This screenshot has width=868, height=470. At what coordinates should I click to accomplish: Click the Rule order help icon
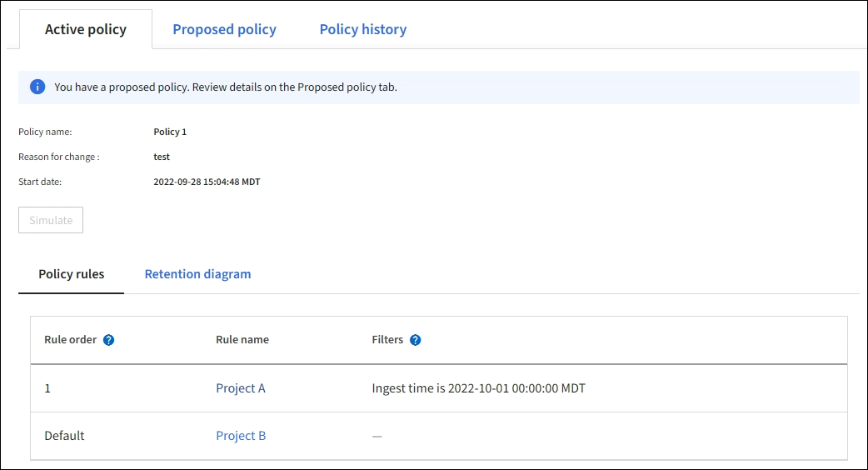[x=108, y=340]
